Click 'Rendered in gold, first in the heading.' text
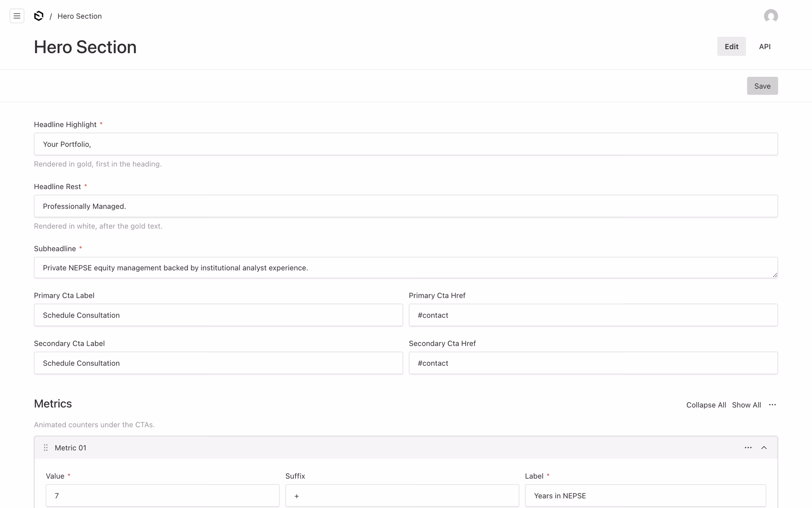 click(x=98, y=164)
